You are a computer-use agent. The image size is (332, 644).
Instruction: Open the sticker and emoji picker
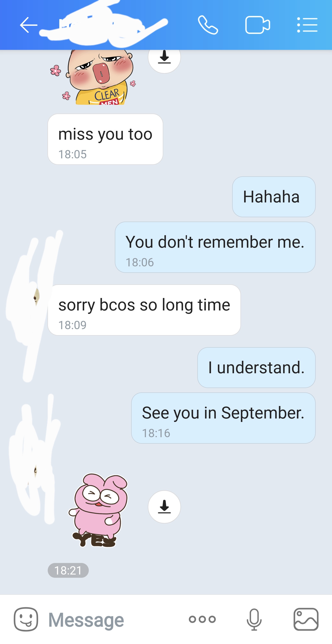coord(26,619)
